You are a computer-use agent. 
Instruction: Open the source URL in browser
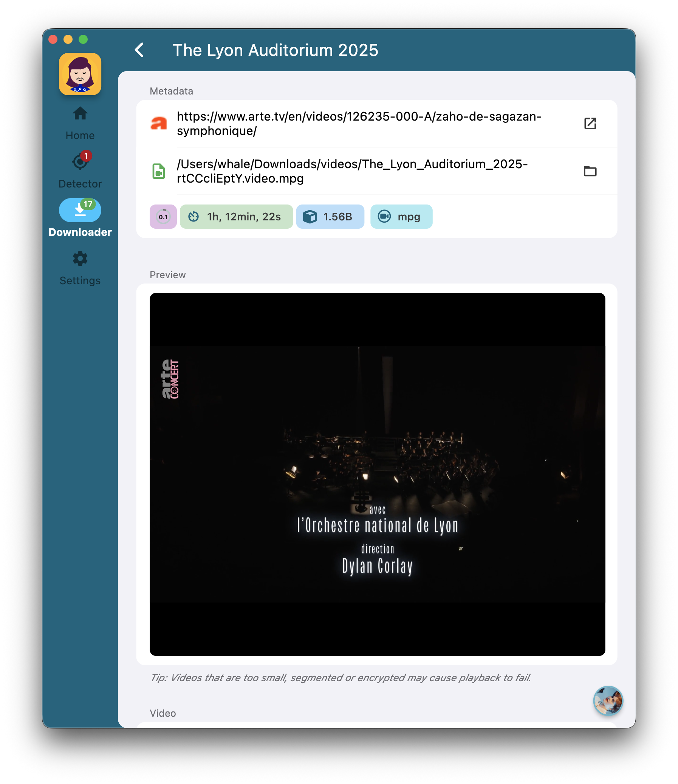click(591, 123)
